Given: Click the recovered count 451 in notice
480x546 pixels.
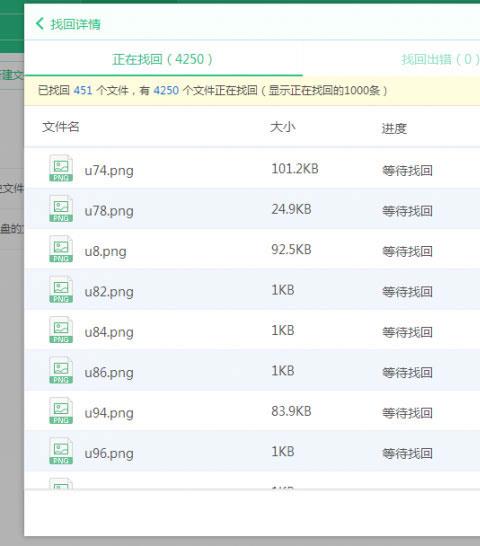Looking at the screenshot, I should point(83,91).
